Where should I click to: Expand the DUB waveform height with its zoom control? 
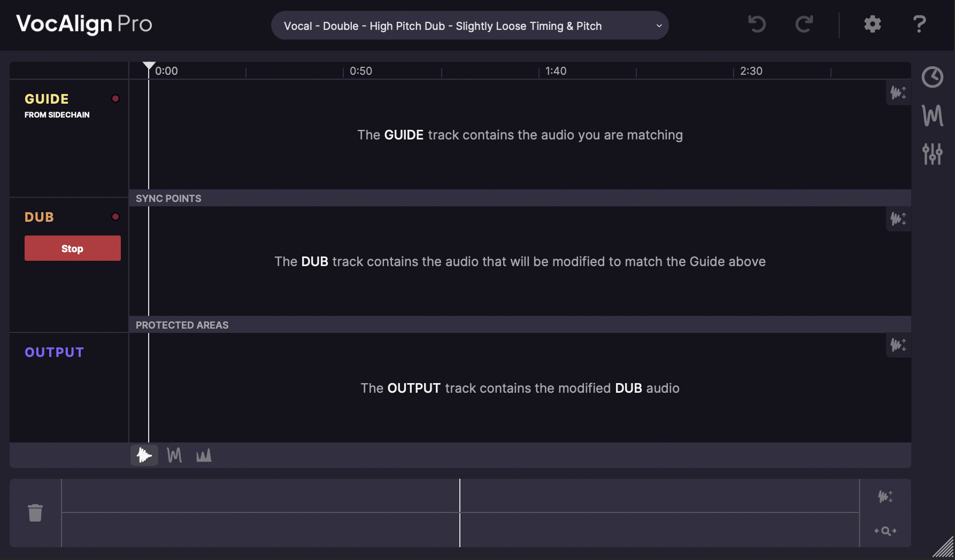click(x=898, y=219)
